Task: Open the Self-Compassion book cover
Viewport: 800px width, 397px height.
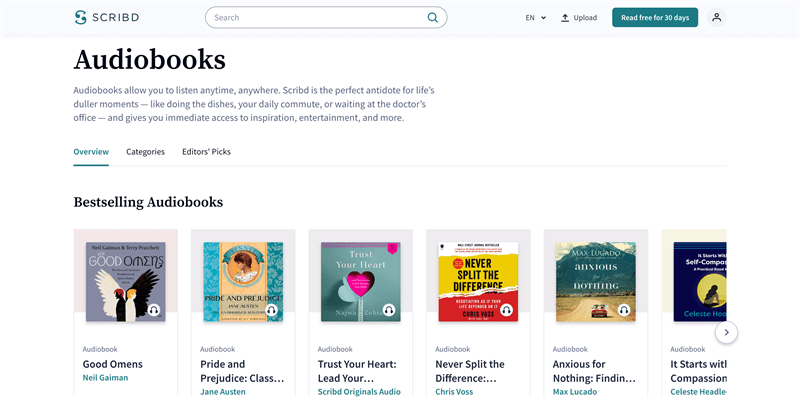Action: point(700,282)
